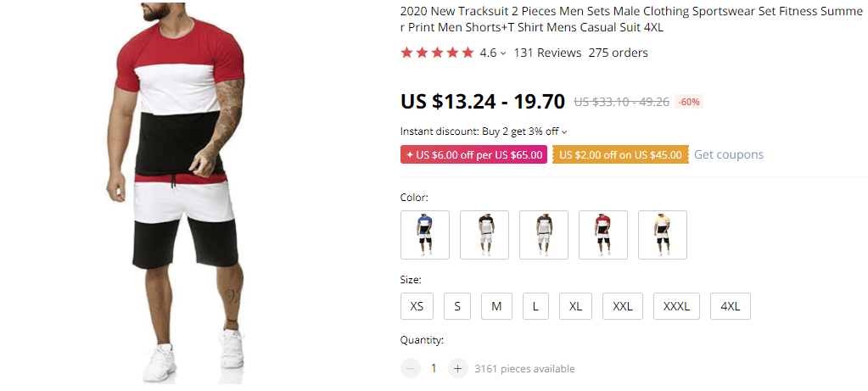The height and width of the screenshot is (391, 868).
Task: Click the US $6.00 off coupon tag
Action: tap(473, 154)
